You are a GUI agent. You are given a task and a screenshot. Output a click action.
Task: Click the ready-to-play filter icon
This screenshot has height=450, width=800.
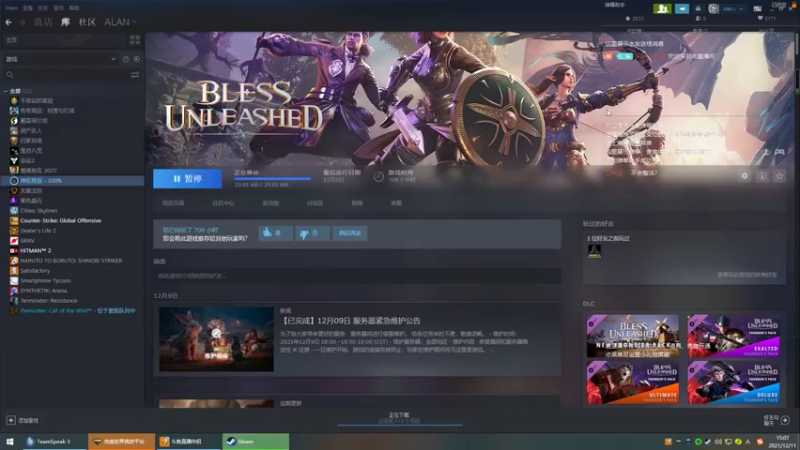point(136,59)
